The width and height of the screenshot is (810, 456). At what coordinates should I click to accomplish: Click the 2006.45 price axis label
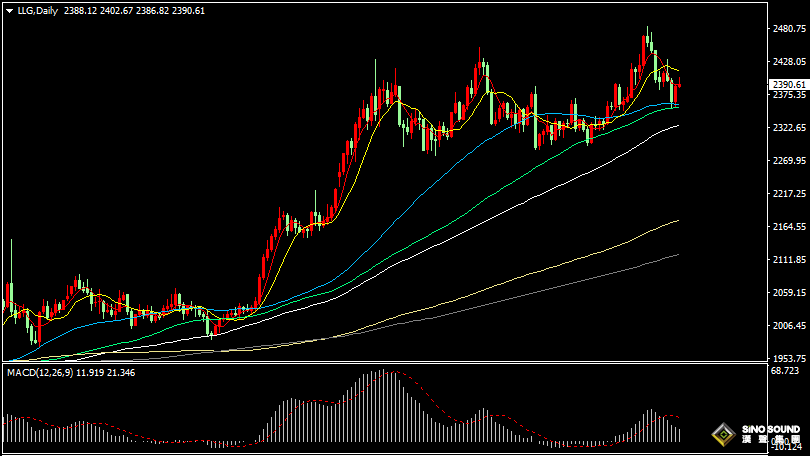pos(788,326)
